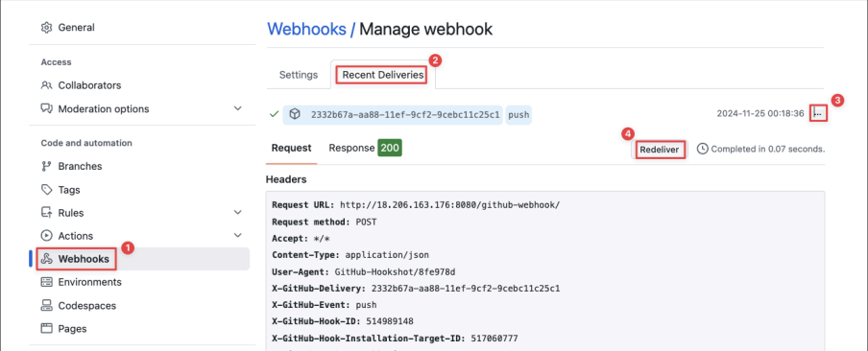Image resolution: width=868 pixels, height=351 pixels.
Task: Open the delivery ellipsis menu
Action: 818,114
